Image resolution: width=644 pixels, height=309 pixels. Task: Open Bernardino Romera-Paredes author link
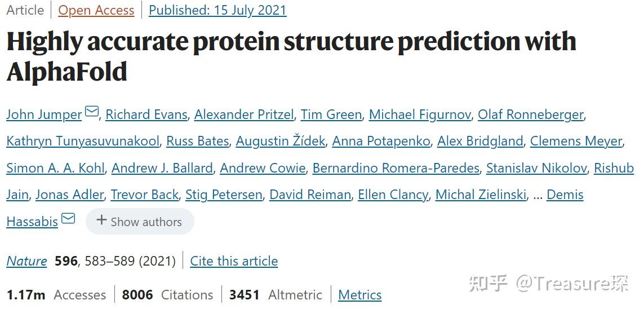coord(396,168)
